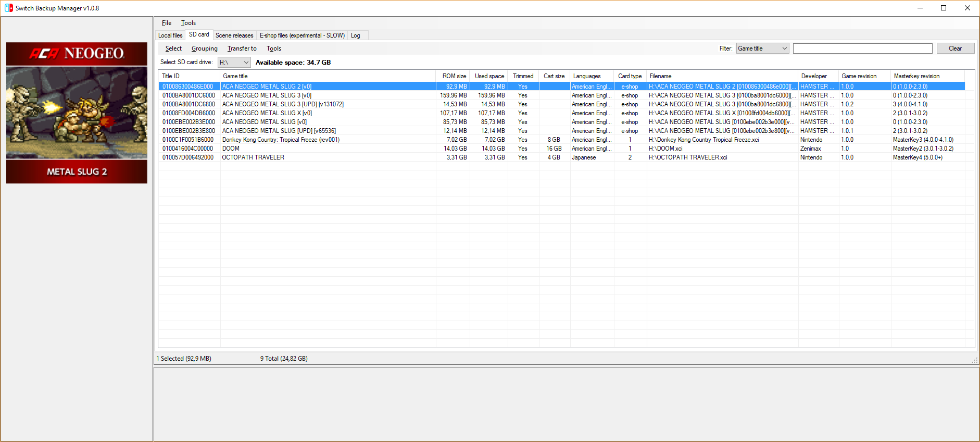
Task: Focus the filter text input field
Action: coord(862,48)
